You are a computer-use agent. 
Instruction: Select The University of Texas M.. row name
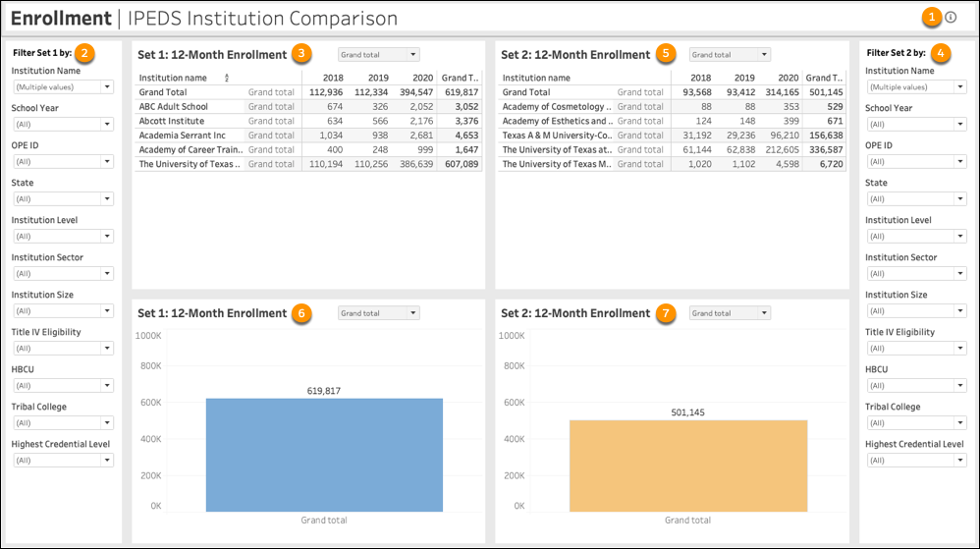[x=557, y=164]
